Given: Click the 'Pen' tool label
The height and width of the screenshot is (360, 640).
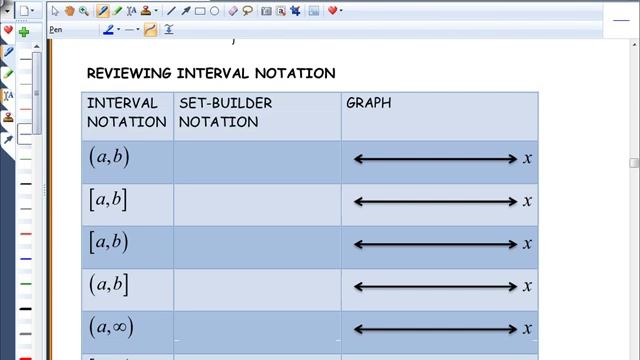Looking at the screenshot, I should (56, 30).
